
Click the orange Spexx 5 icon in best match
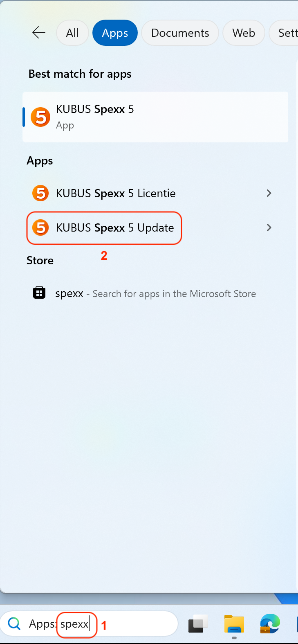40,117
